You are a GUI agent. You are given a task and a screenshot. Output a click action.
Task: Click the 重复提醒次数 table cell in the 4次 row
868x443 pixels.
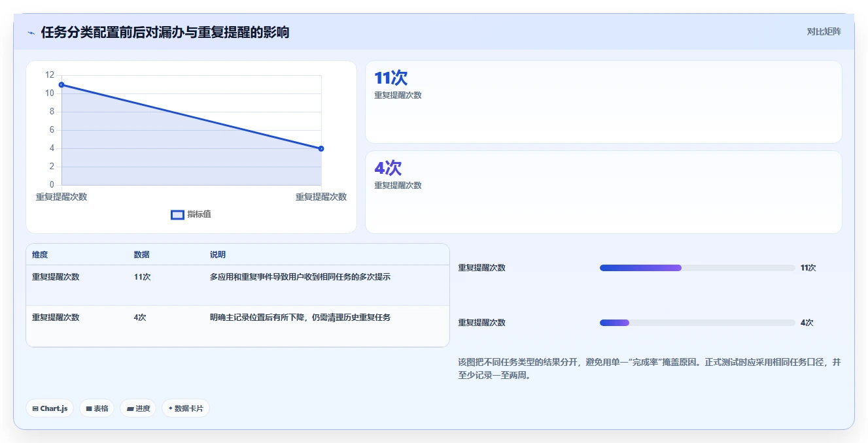click(56, 318)
